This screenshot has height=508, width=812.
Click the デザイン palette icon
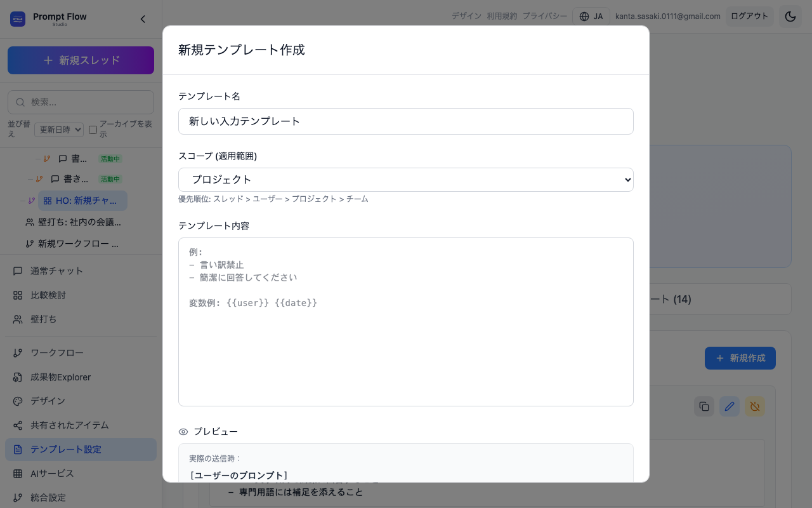point(18,401)
